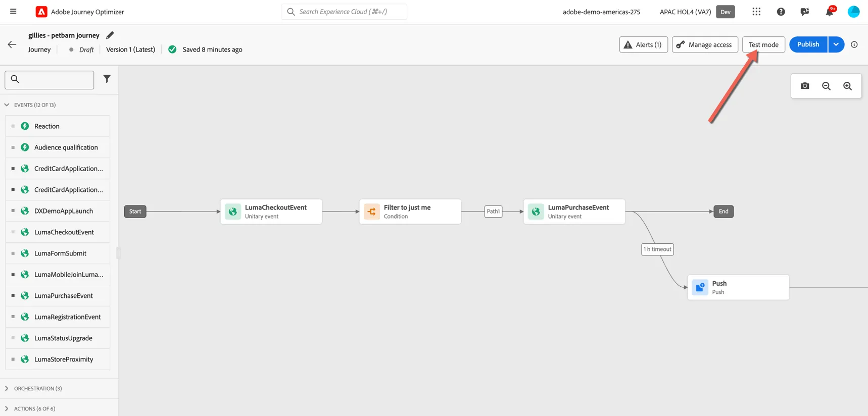Screen dimensions: 868x416
Task: Zoom in on the journey canvas
Action: click(x=847, y=86)
